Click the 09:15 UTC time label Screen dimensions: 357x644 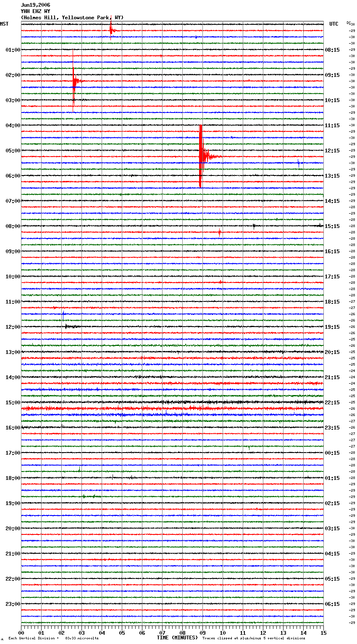[332, 75]
